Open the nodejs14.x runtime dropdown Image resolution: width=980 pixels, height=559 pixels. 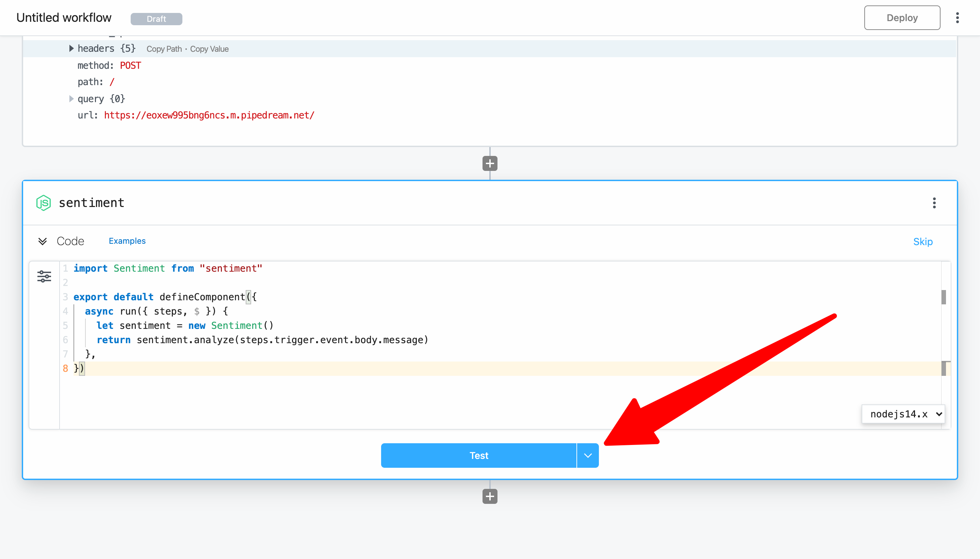(904, 414)
